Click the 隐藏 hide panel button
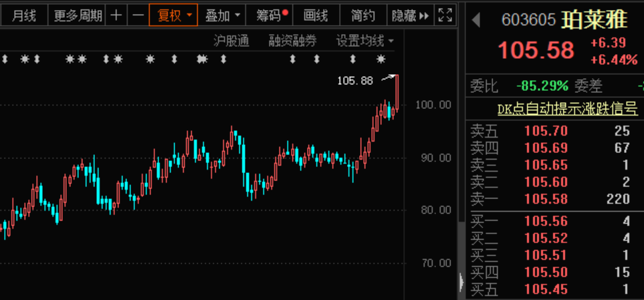644x300 pixels. pyautogui.click(x=410, y=15)
